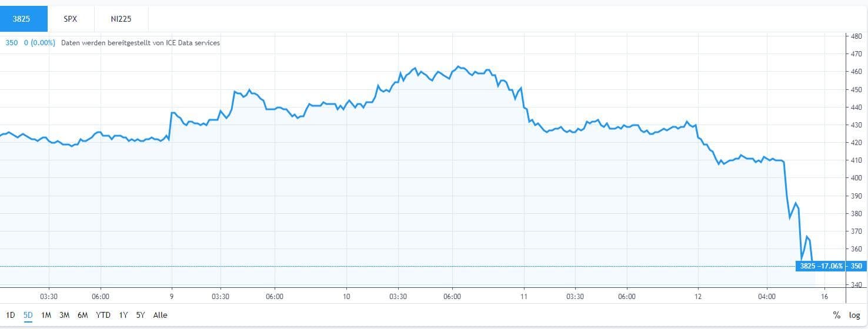Open the NI225 symbol tab
This screenshot has width=868, height=329.
click(121, 19)
